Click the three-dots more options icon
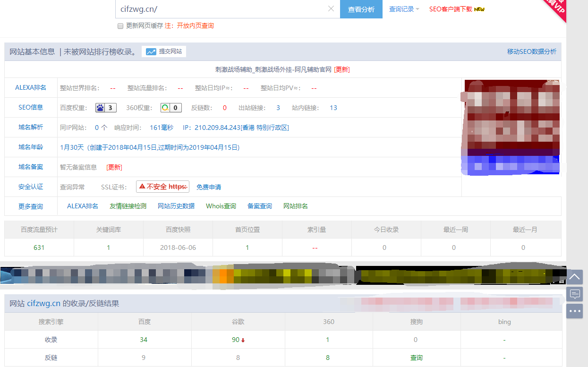This screenshot has width=588, height=367. click(x=574, y=311)
